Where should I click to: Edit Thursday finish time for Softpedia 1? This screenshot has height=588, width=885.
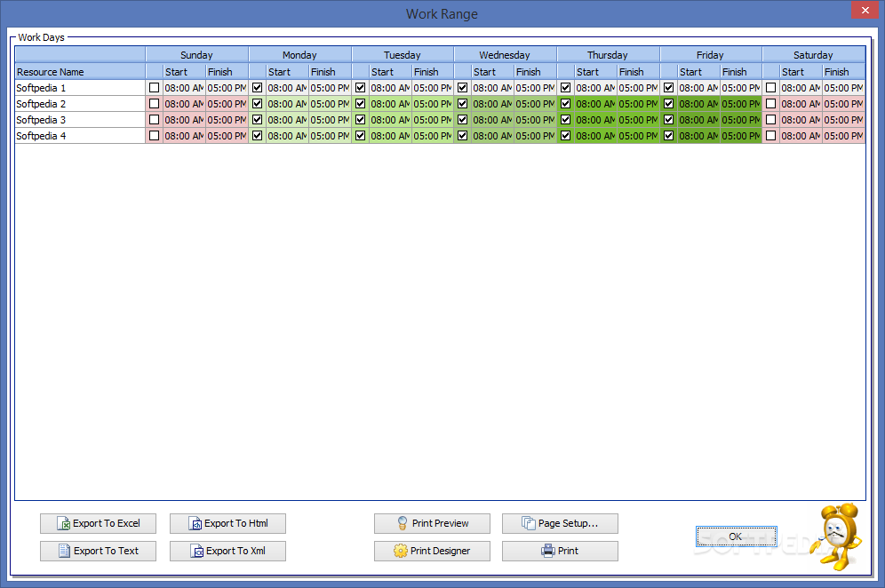[x=638, y=88]
